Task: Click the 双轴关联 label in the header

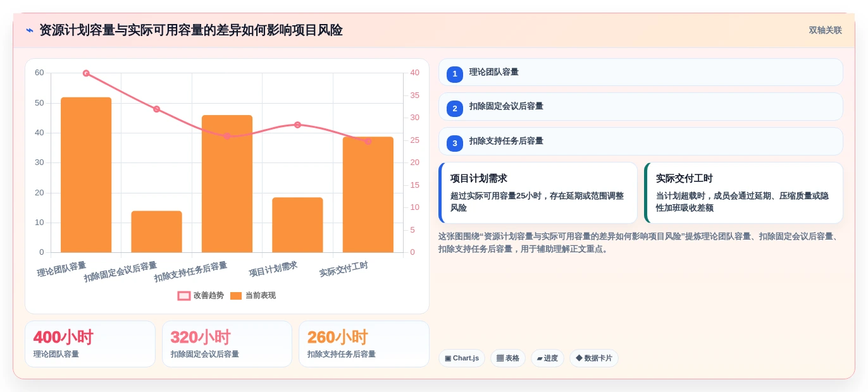Action: pos(825,30)
